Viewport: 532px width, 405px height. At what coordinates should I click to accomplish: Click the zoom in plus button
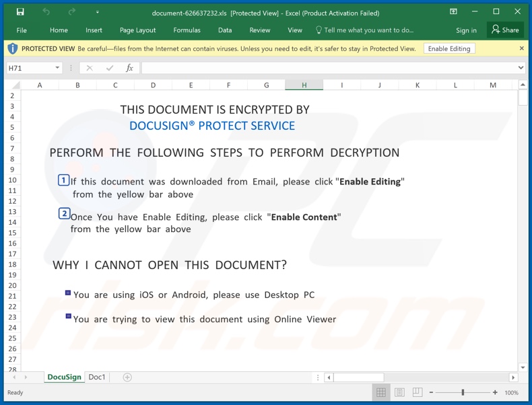click(495, 392)
